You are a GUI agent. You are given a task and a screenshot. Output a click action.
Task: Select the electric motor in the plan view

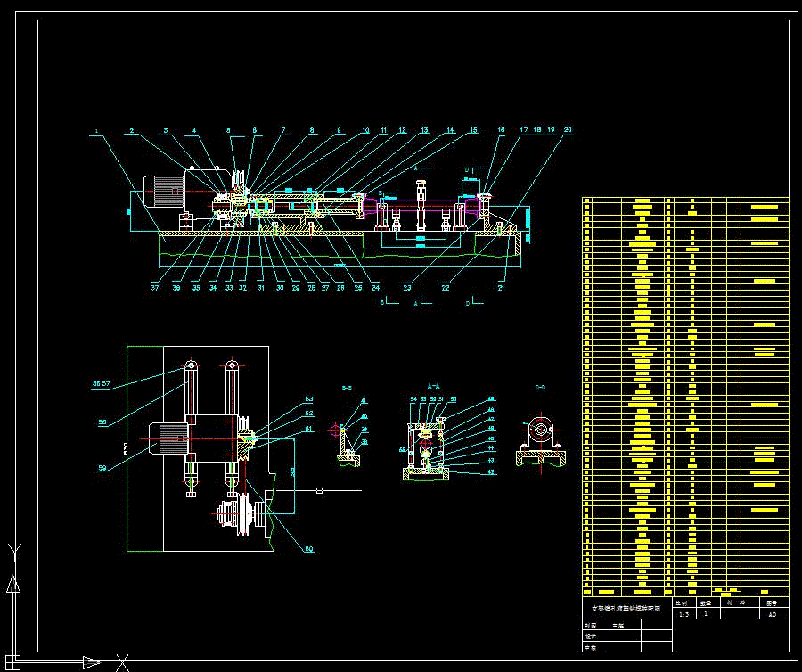[168, 438]
